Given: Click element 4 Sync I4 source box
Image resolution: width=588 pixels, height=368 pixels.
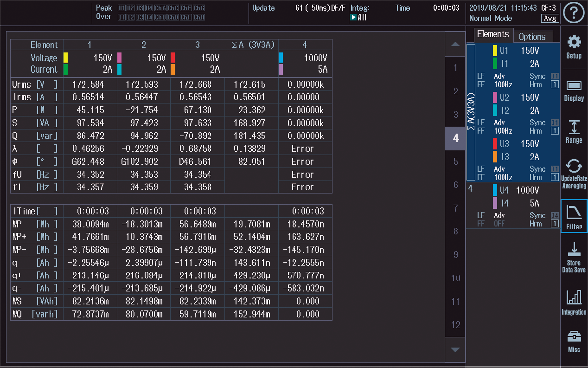Looking at the screenshot, I should click(554, 215).
